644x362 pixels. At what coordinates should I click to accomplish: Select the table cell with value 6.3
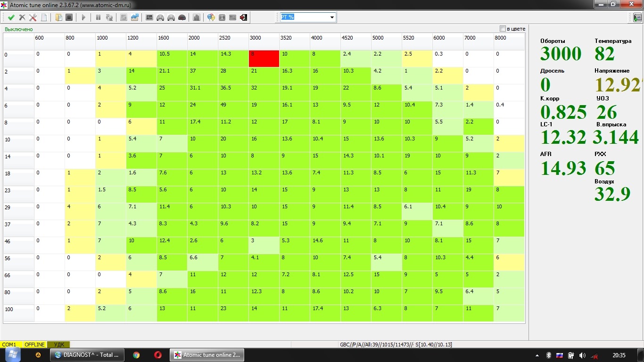(387, 313)
